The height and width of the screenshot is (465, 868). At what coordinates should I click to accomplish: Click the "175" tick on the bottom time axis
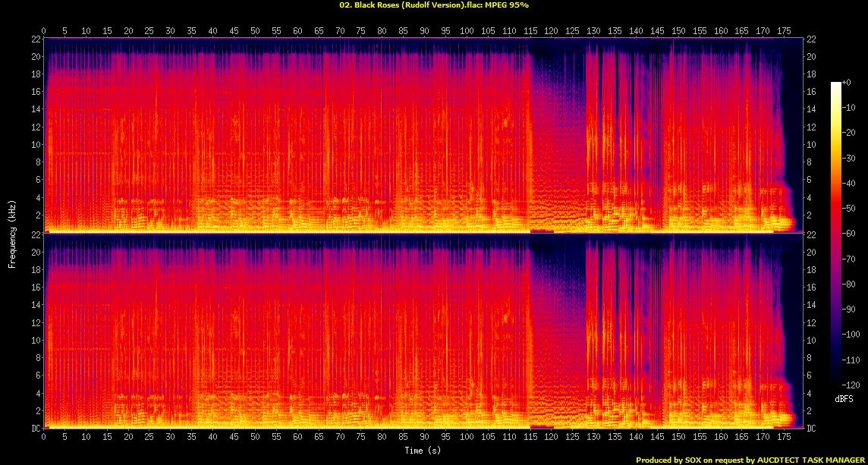coord(784,437)
